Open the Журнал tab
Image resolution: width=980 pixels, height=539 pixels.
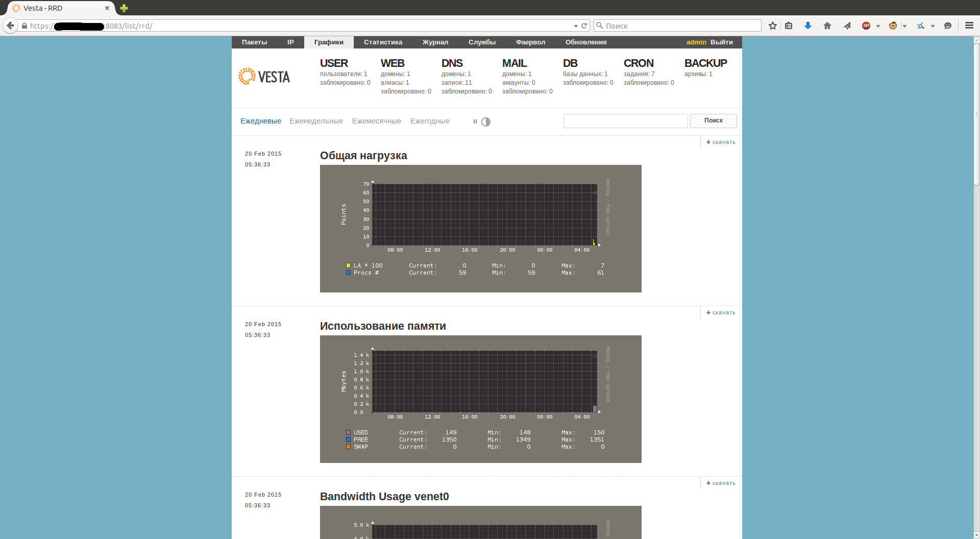[435, 42]
